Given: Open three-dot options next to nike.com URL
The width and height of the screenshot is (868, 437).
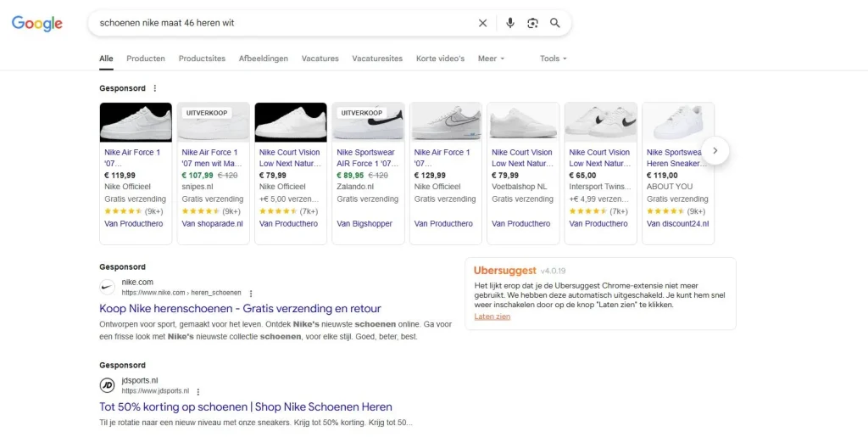Looking at the screenshot, I should pyautogui.click(x=251, y=293).
